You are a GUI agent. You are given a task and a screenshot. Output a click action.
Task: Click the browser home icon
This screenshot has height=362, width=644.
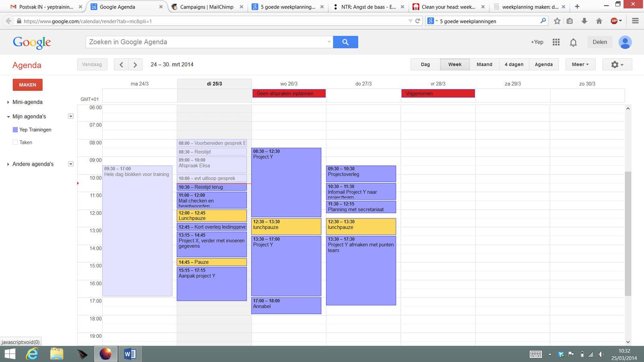point(599,21)
